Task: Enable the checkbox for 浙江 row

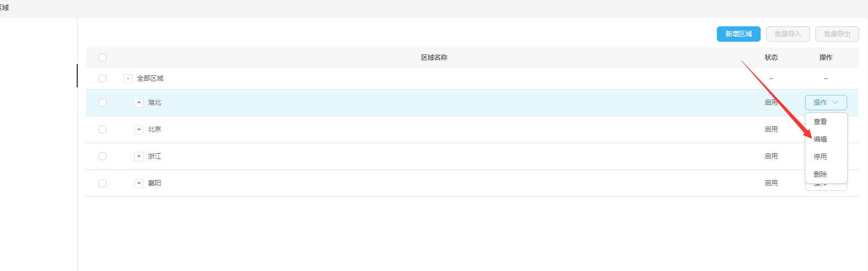Action: pyautogui.click(x=102, y=156)
